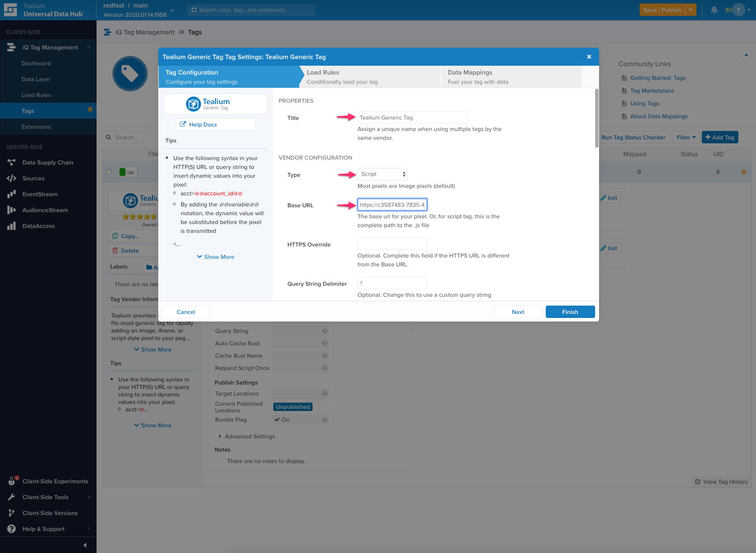This screenshot has height=553, width=756.
Task: Click the HTTPS Override input field
Action: [x=392, y=244]
